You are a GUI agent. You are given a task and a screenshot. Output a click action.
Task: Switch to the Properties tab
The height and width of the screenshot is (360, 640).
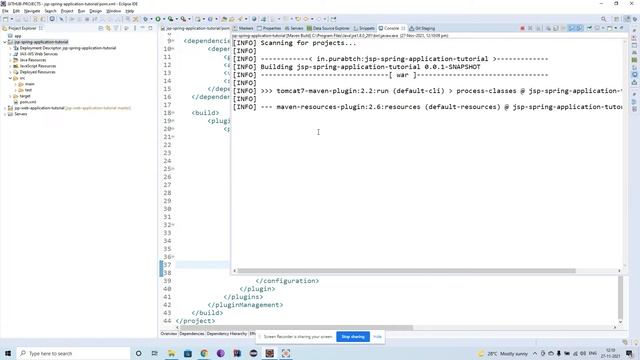(269, 28)
